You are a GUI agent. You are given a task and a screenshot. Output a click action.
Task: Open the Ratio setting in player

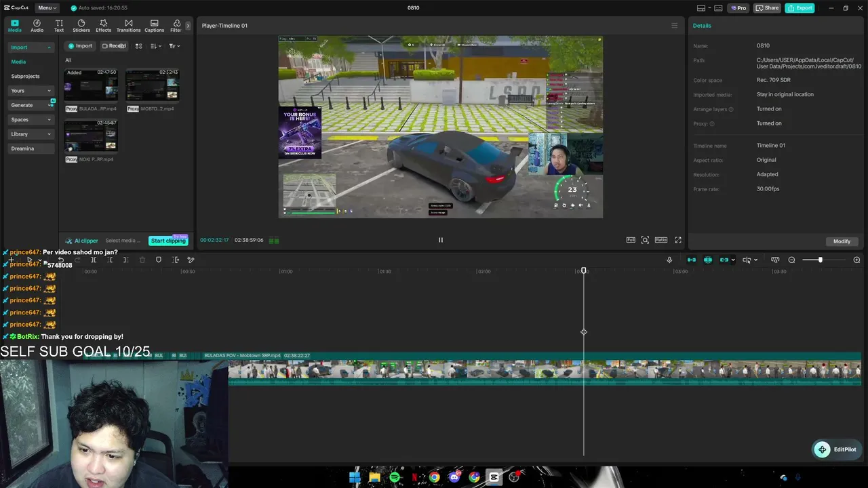pyautogui.click(x=661, y=240)
